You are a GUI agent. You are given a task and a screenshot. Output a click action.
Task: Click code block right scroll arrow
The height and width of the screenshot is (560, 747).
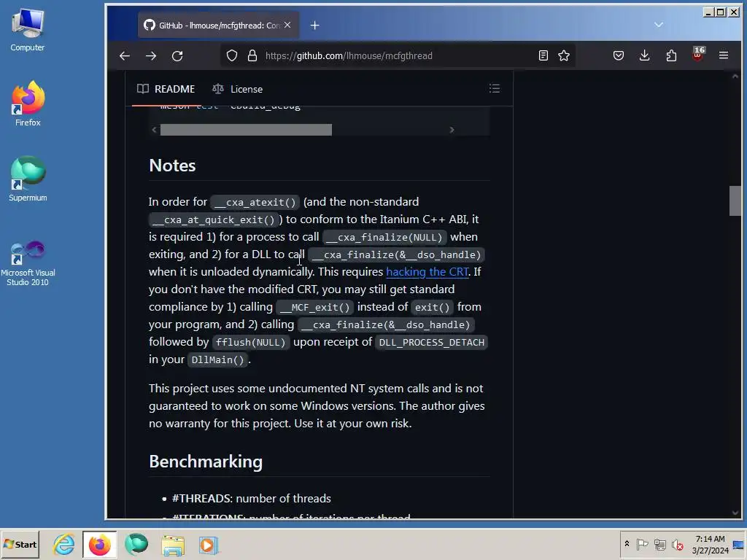[452, 130]
